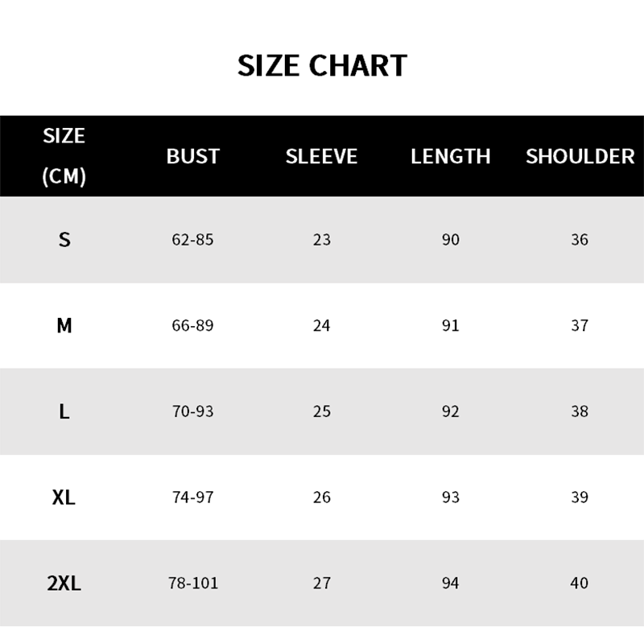Select sleeve value 25 in L row

[321, 411]
